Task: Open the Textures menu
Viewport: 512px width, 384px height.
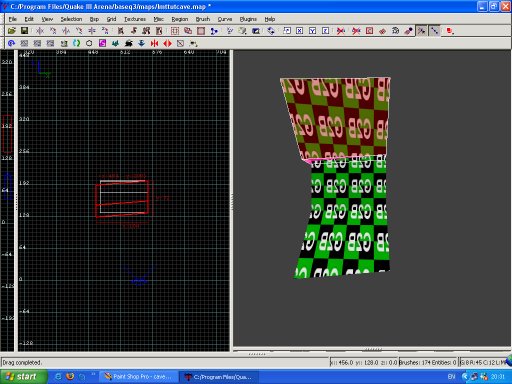Action: [135, 19]
